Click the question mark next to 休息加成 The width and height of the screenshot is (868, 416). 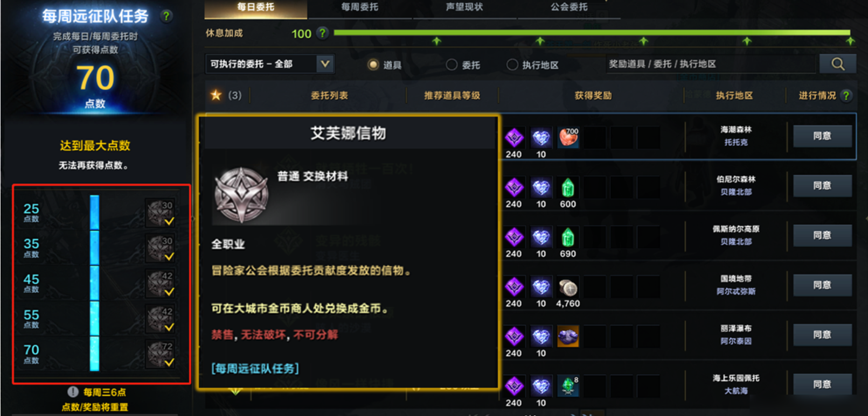coord(322,33)
